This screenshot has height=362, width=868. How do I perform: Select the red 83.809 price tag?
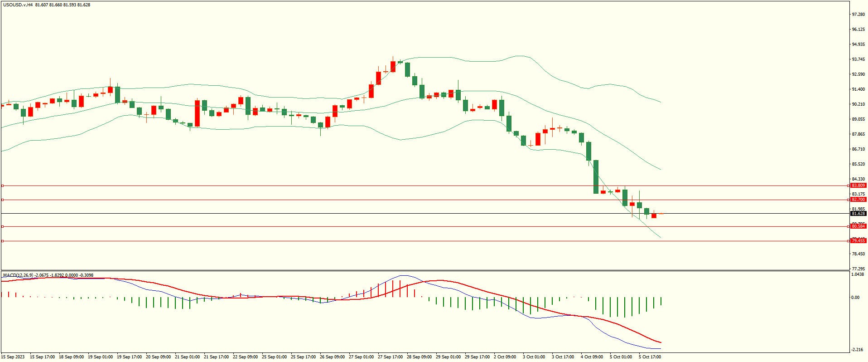point(858,186)
